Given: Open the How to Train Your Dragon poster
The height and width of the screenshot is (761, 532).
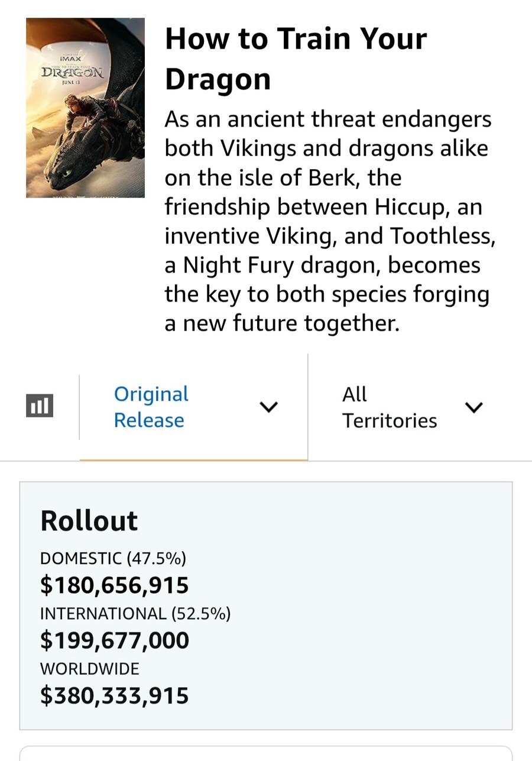Looking at the screenshot, I should (x=85, y=108).
